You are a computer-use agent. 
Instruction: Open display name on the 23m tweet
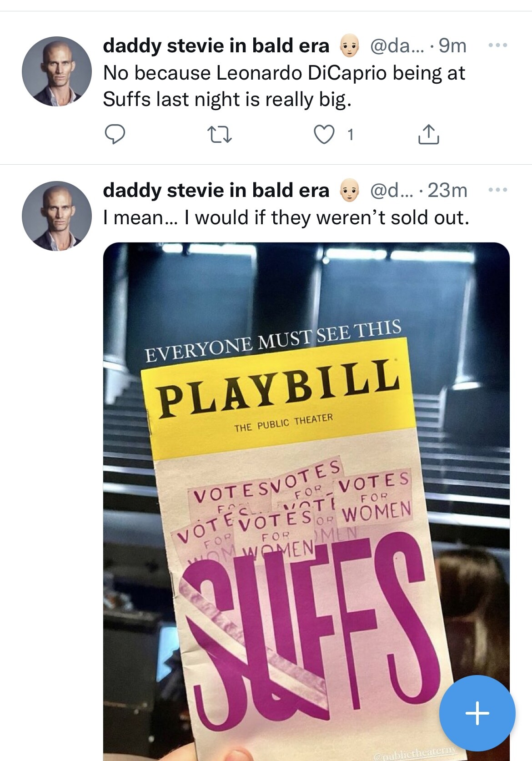(216, 190)
